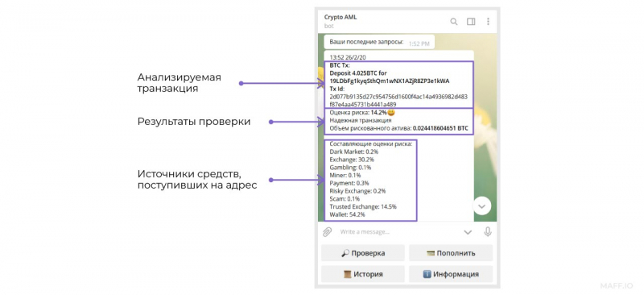Click the search icon in chat header
This screenshot has width=644, height=295.
[x=453, y=22]
